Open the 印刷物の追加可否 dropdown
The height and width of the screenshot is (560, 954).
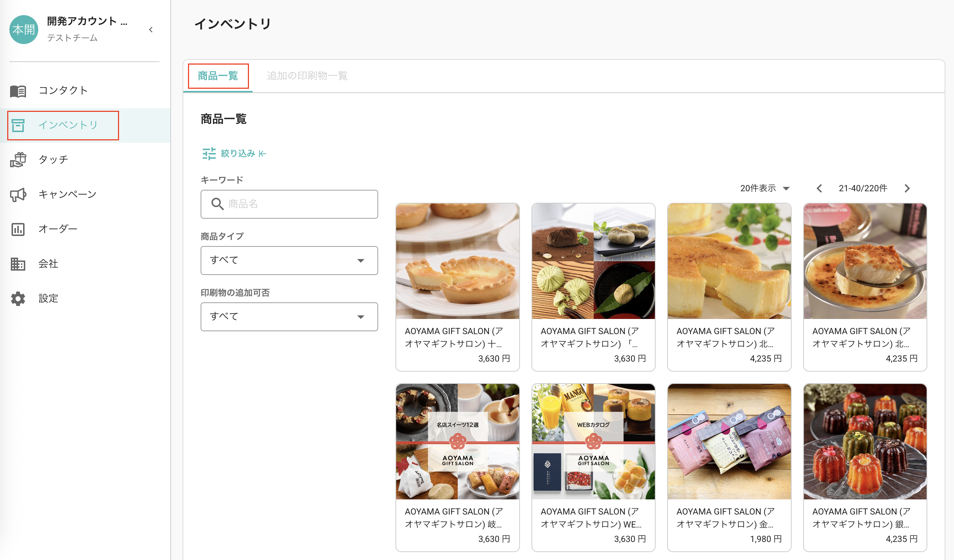pyautogui.click(x=289, y=316)
